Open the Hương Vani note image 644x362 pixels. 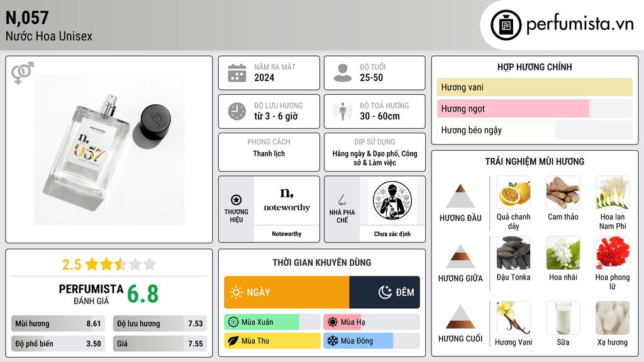513,318
